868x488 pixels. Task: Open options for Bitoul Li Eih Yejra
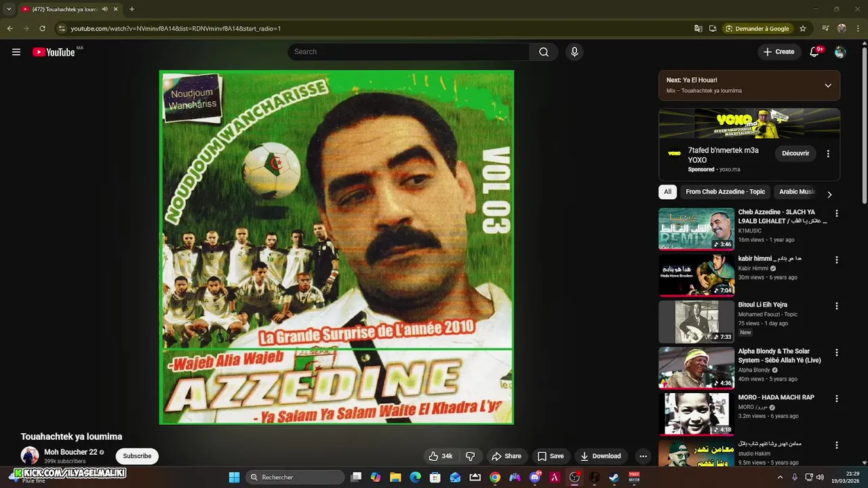pyautogui.click(x=836, y=306)
